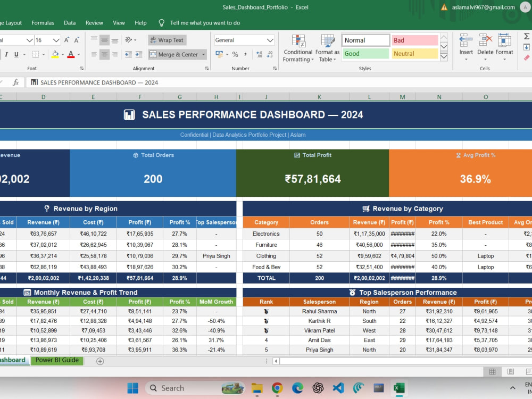Viewport: 532px width, 399px height.
Task: Apply the Bad cell style
Action: (414, 40)
